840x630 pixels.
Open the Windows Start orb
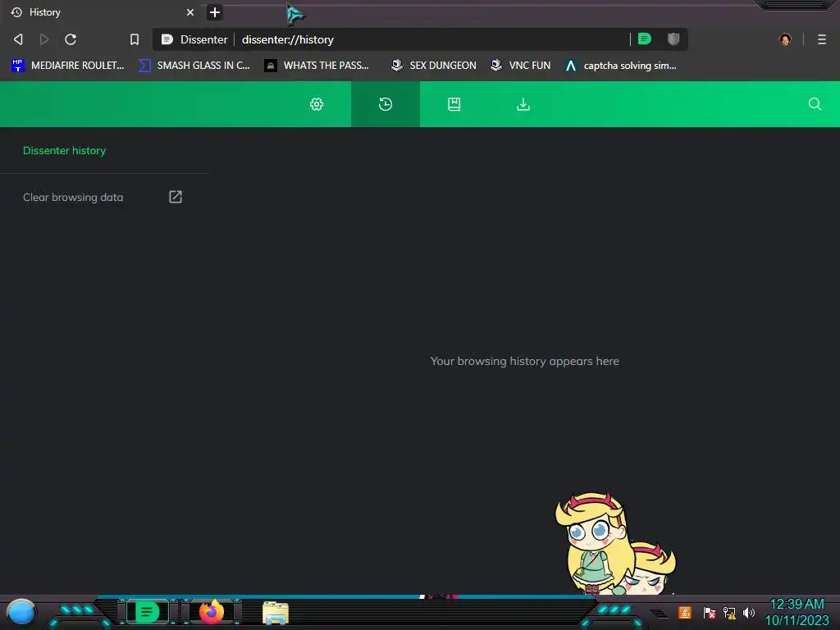pyautogui.click(x=21, y=612)
